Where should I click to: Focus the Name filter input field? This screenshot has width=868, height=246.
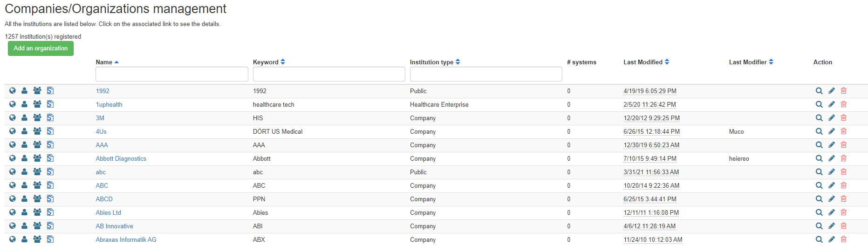[x=172, y=74]
